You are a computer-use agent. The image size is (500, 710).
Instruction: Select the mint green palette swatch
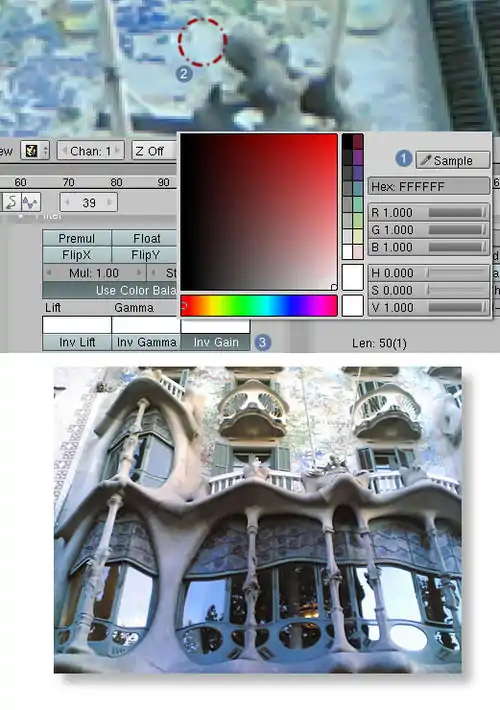[x=358, y=205]
